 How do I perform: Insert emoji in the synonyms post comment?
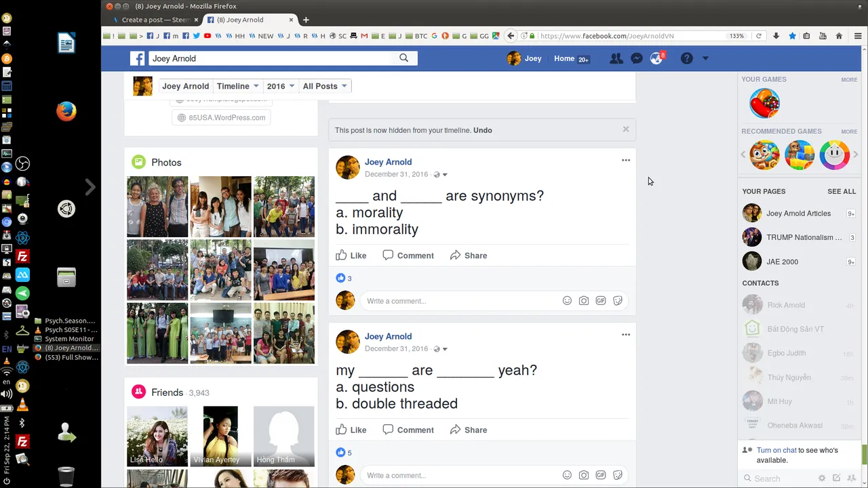[x=567, y=301]
